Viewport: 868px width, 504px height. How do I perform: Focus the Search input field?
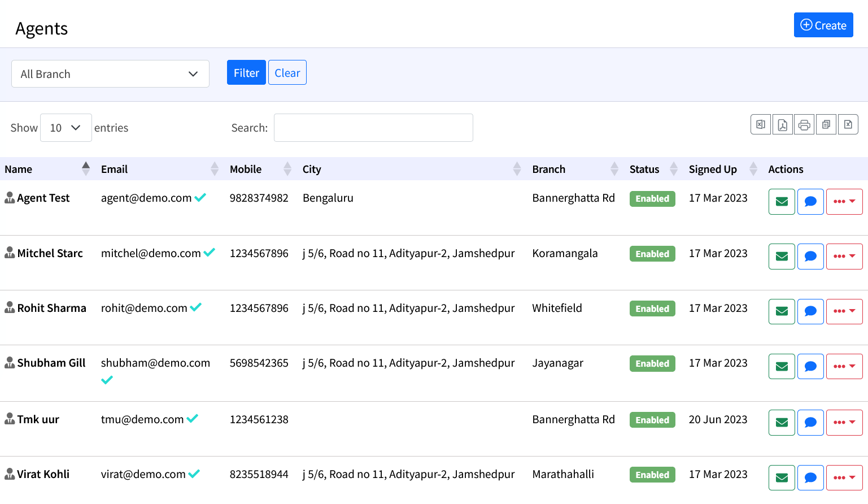click(373, 128)
